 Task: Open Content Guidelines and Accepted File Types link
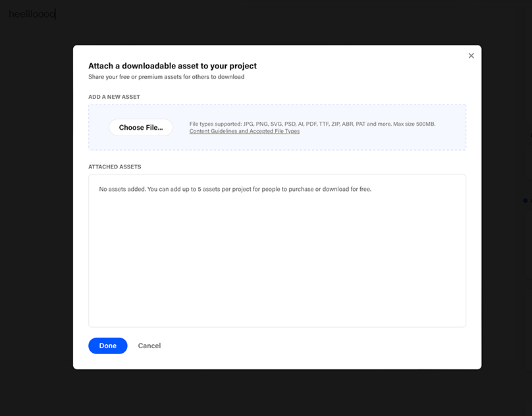(x=244, y=132)
